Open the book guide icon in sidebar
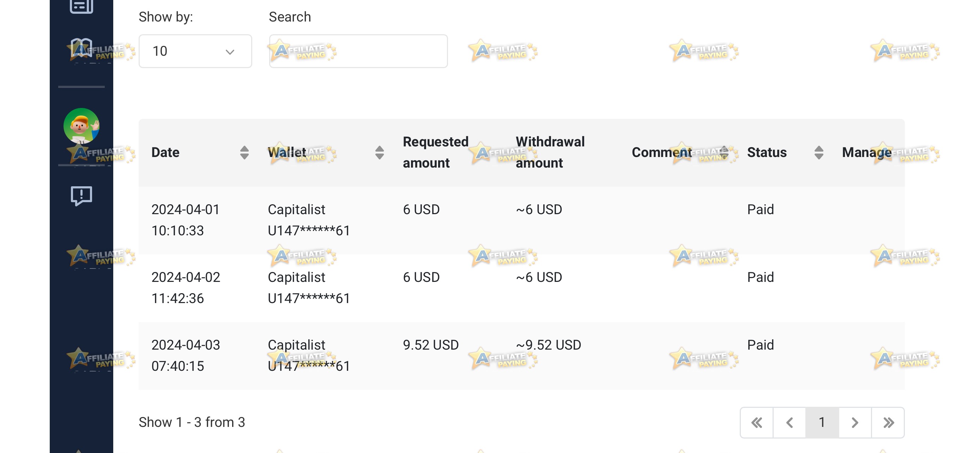Viewport: 980px width, 453px height. pos(81,48)
